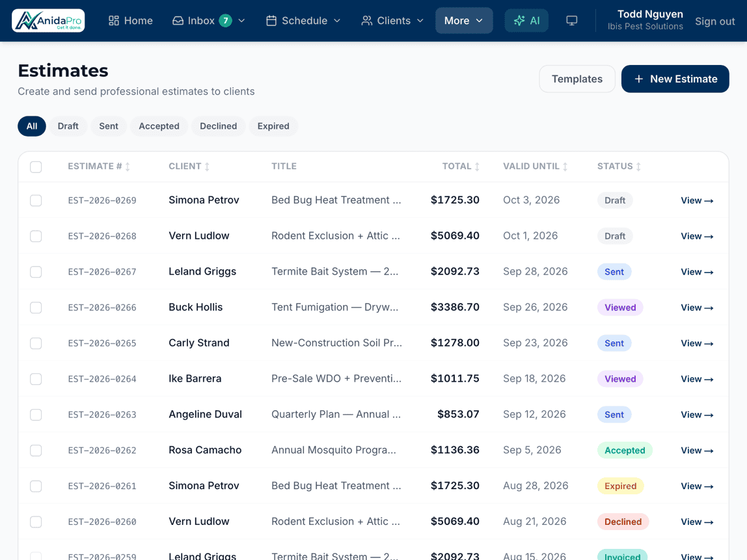The width and height of the screenshot is (747, 560).
Task: Click client name Buck Hollis
Action: coord(195,307)
